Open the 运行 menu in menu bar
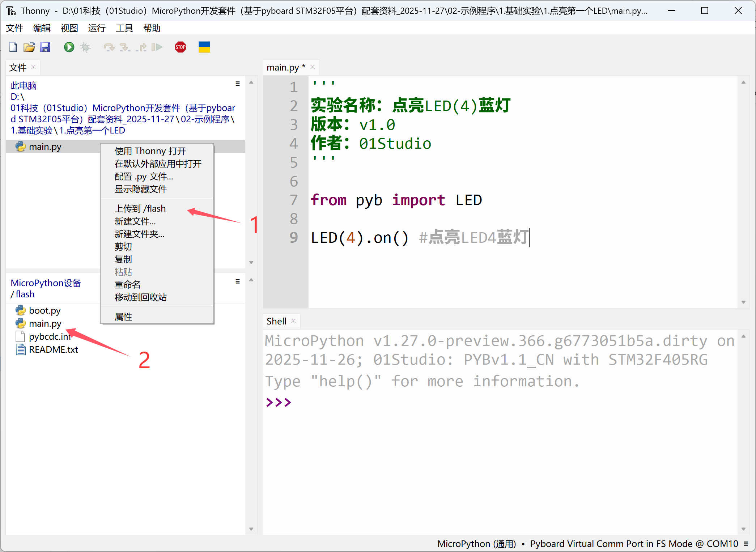Image resolution: width=756 pixels, height=552 pixels. [x=97, y=28]
